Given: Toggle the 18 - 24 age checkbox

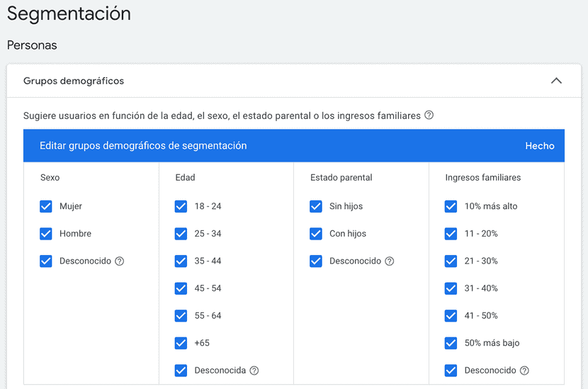Looking at the screenshot, I should click(x=181, y=206).
